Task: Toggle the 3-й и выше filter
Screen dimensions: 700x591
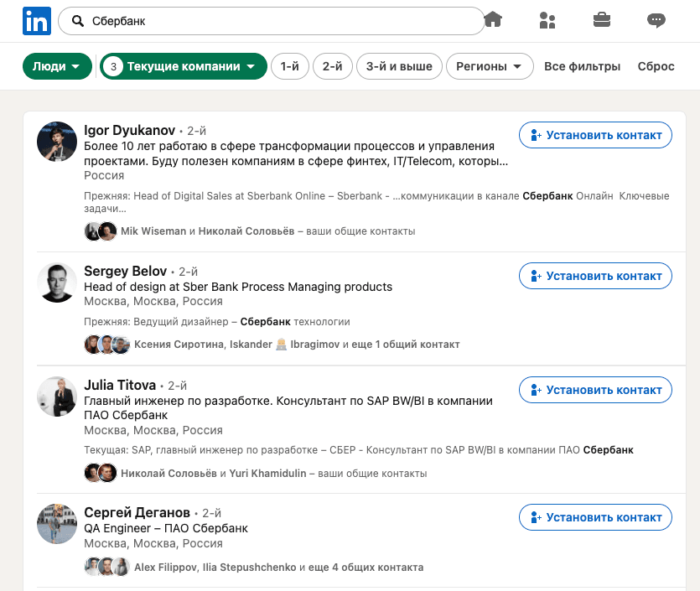Action: coord(399,66)
